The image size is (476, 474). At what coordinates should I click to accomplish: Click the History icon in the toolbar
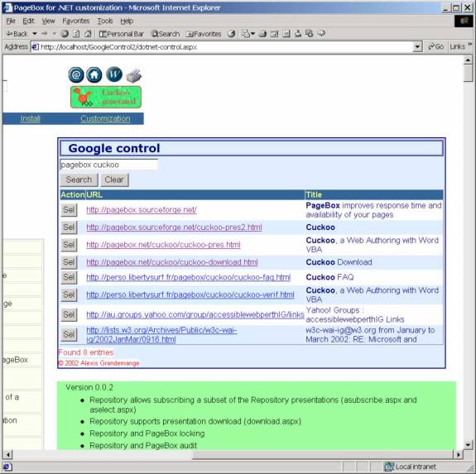pos(232,34)
